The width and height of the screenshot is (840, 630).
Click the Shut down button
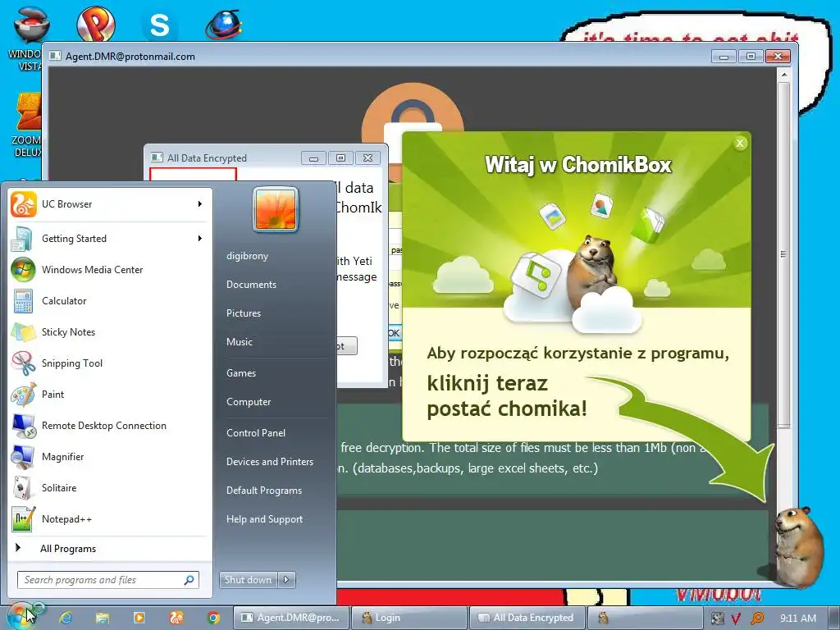(248, 579)
